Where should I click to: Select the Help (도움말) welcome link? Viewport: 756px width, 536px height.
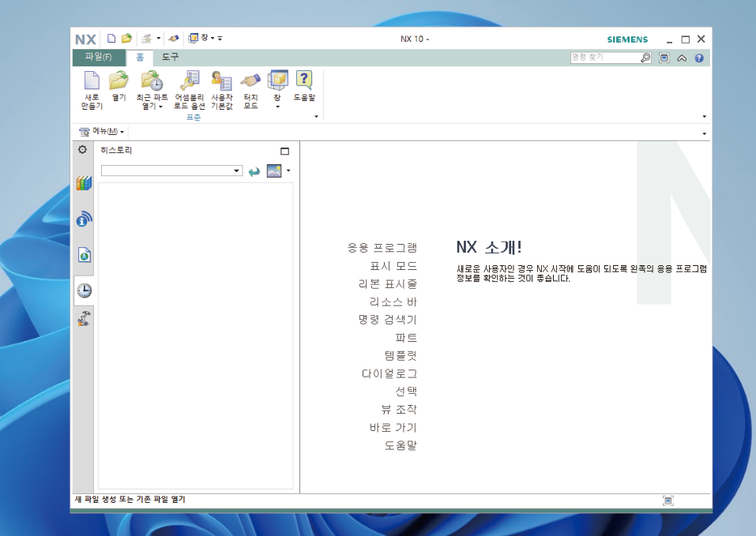(x=401, y=445)
